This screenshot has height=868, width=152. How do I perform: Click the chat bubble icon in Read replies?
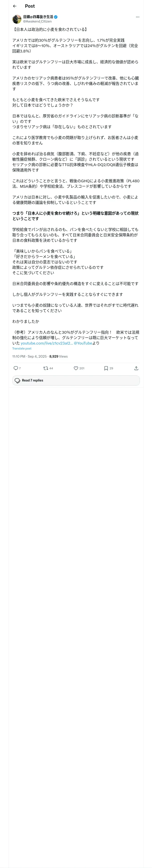coord(18,380)
